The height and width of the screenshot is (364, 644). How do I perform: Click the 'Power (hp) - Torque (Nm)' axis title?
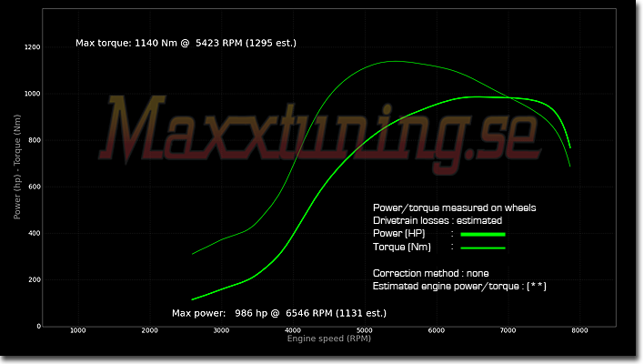coord(17,167)
